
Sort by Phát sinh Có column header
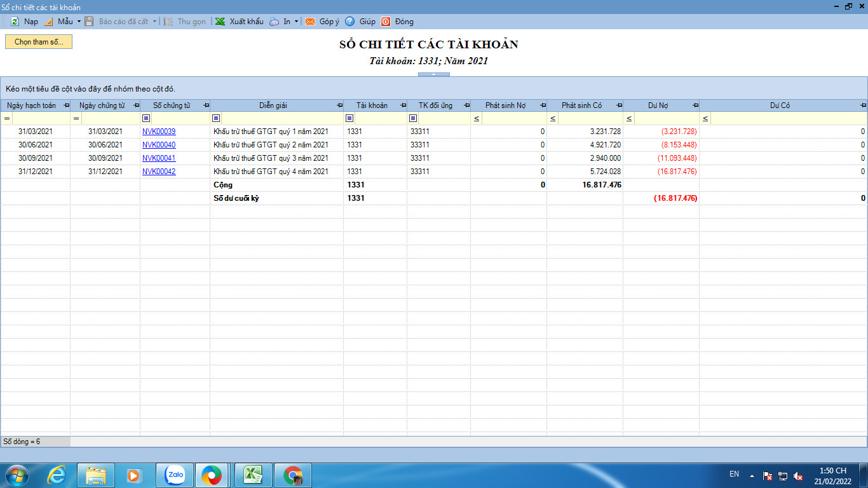pyautogui.click(x=581, y=105)
